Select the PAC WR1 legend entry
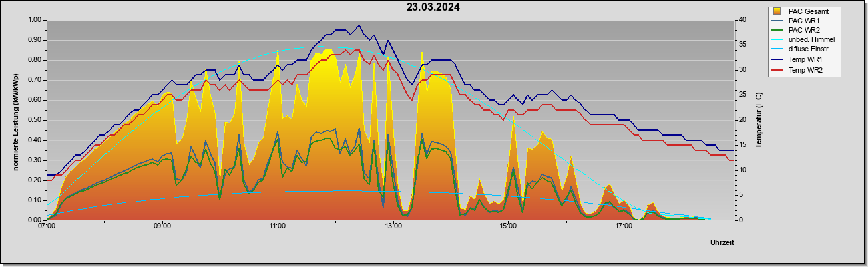Image resolution: width=868 pixels, height=267 pixels. (804, 21)
